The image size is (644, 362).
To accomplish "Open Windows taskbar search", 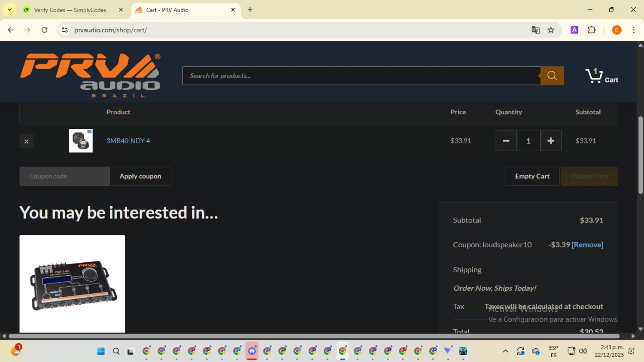I will point(116,351).
